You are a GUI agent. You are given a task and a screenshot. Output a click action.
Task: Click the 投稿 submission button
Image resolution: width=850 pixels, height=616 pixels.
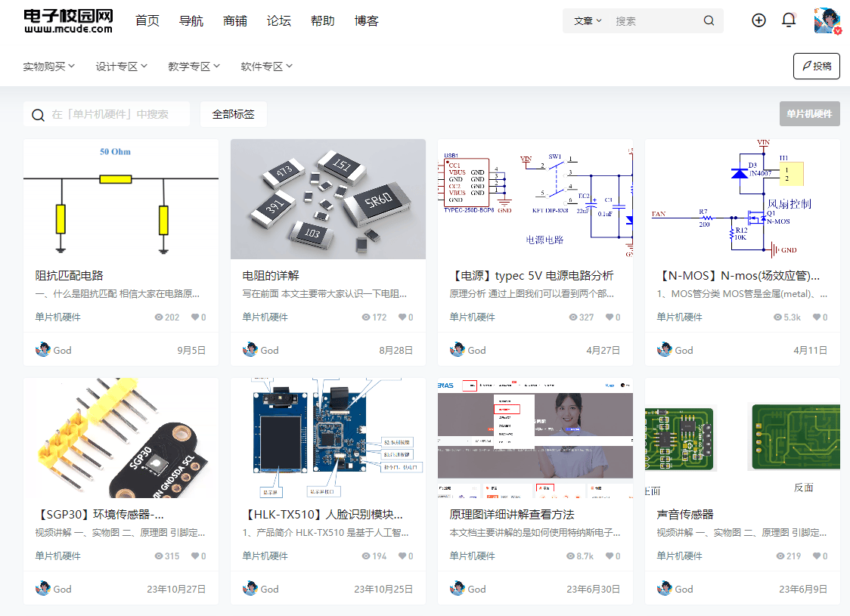(816, 66)
